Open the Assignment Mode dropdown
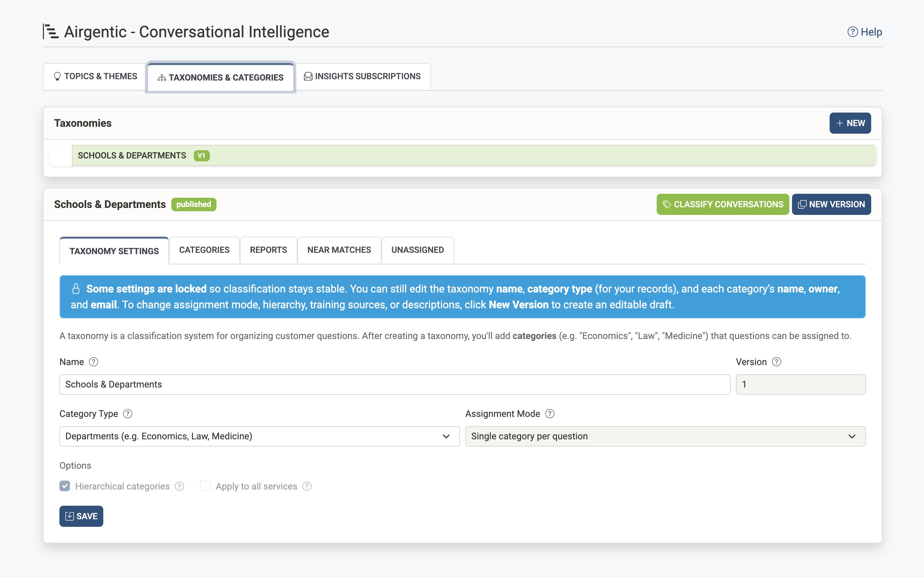 pyautogui.click(x=665, y=436)
